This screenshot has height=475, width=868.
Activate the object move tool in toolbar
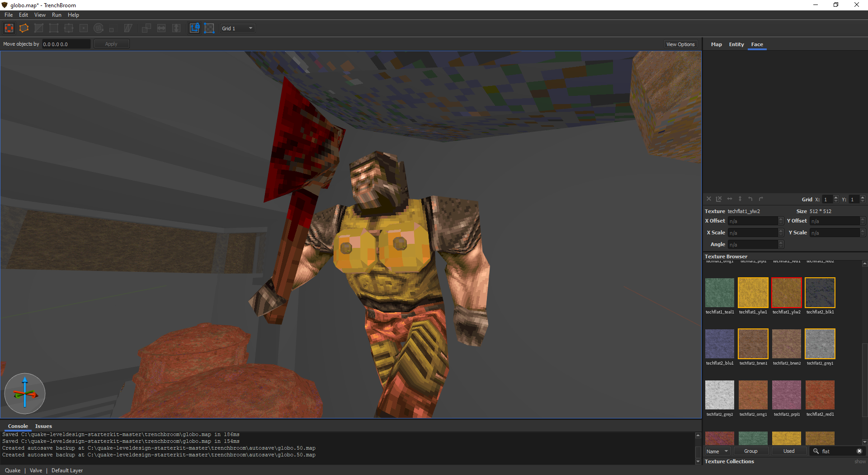pyautogui.click(x=9, y=28)
